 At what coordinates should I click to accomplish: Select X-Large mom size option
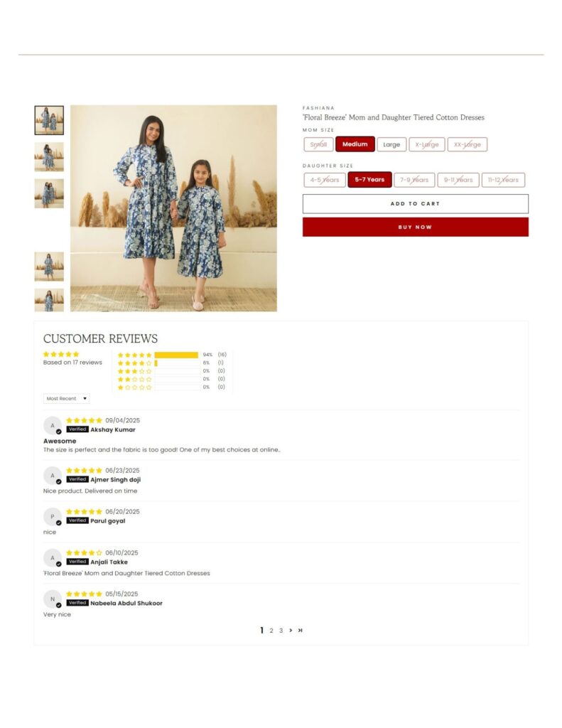427,144
